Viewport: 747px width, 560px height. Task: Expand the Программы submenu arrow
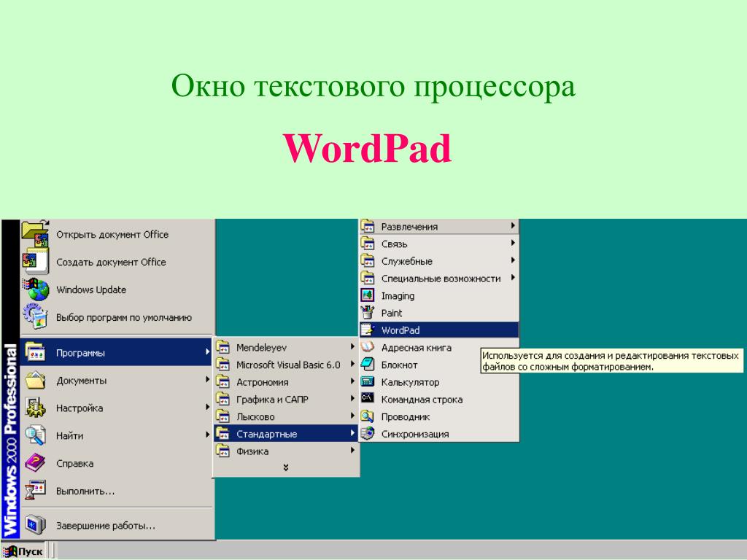click(x=207, y=352)
